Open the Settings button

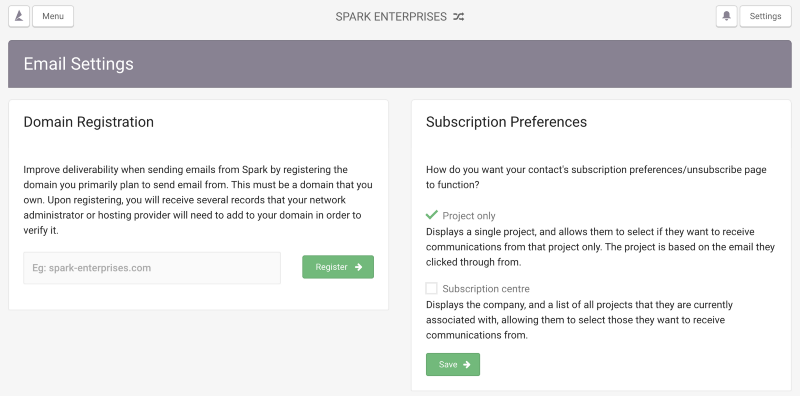coord(765,16)
